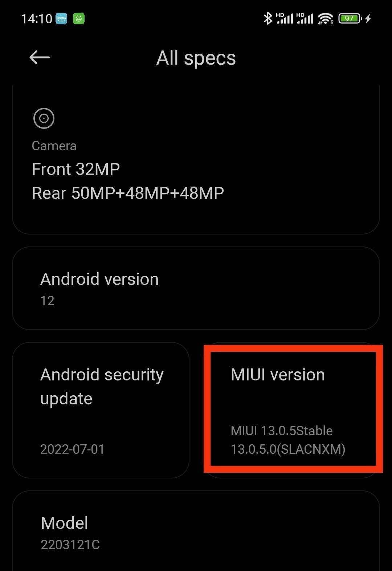
Task: Tap the green robot notification icon
Action: click(79, 19)
